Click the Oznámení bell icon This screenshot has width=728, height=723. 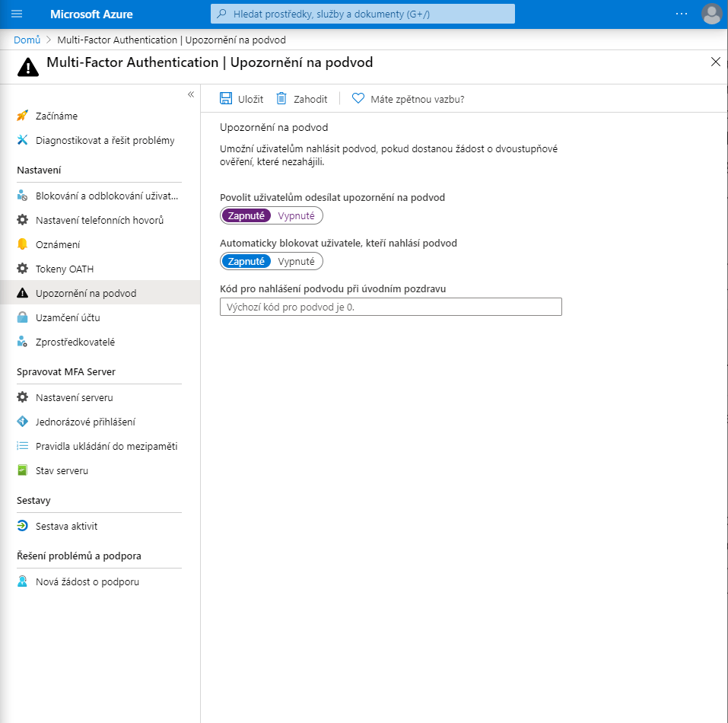click(22, 244)
